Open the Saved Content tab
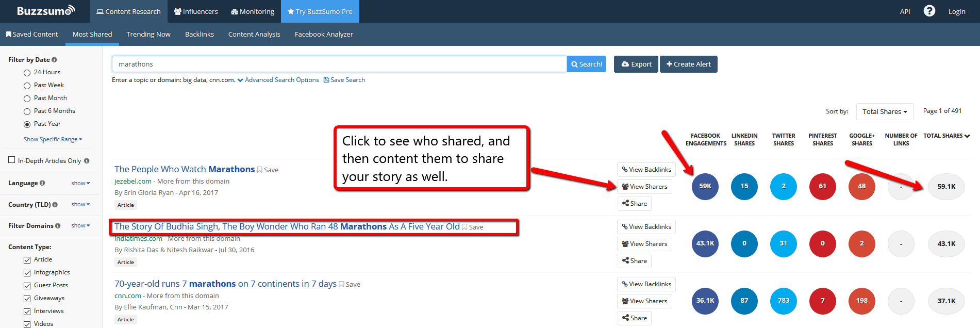This screenshot has height=328, width=980. (32, 34)
